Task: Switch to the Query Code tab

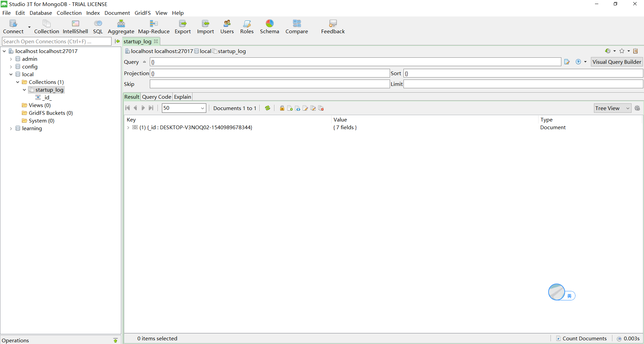Action: click(157, 97)
